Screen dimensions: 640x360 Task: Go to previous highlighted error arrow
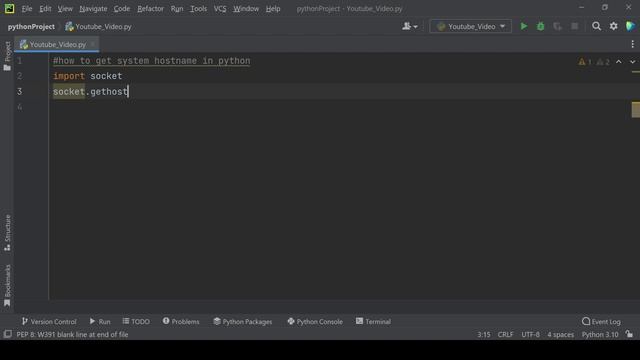[619, 62]
